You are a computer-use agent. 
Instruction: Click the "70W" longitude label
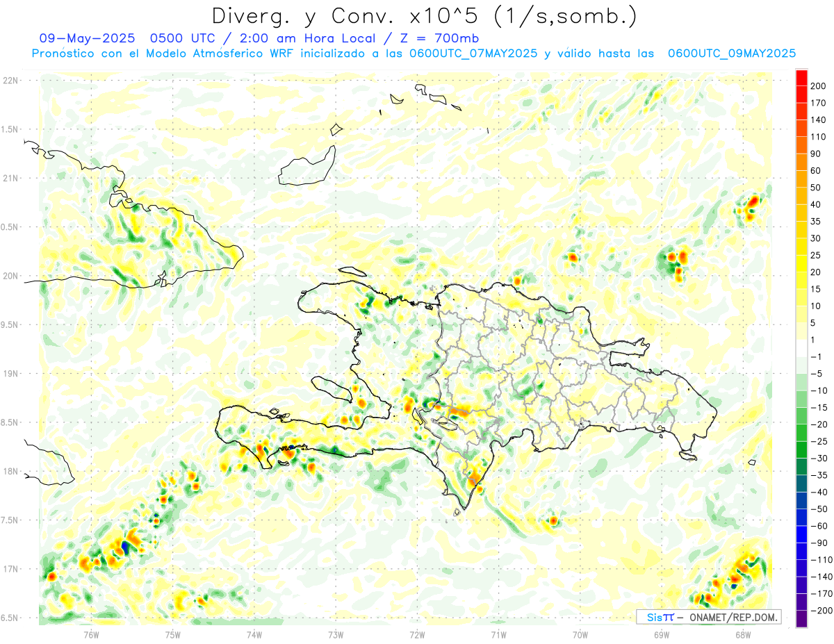[x=580, y=634]
